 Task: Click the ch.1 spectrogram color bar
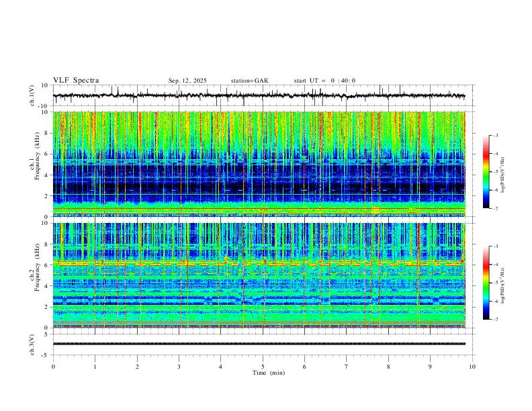pos(486,172)
